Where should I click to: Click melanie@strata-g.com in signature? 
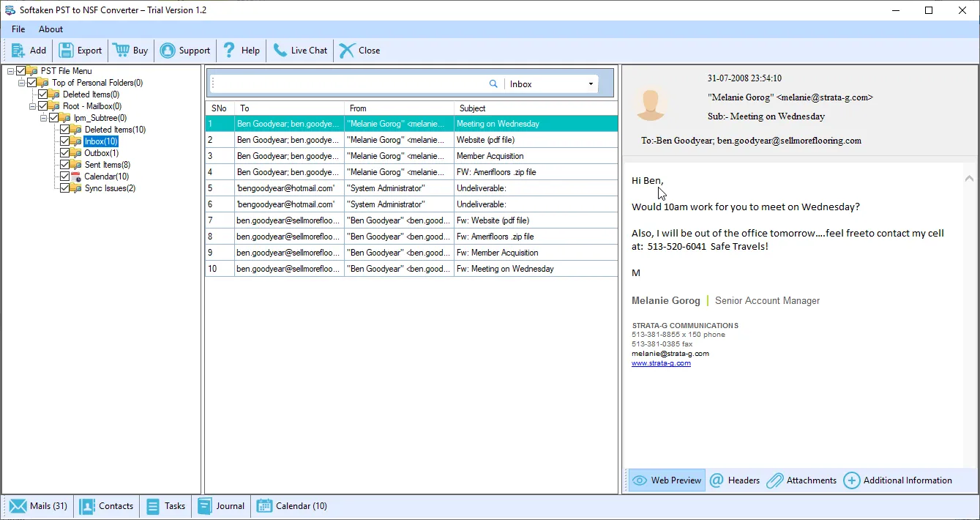point(670,354)
